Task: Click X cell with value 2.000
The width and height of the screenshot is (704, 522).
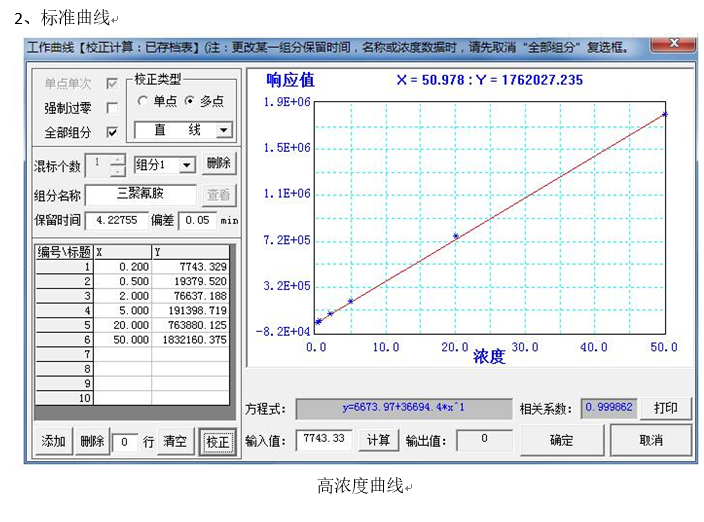Action: pos(123,296)
